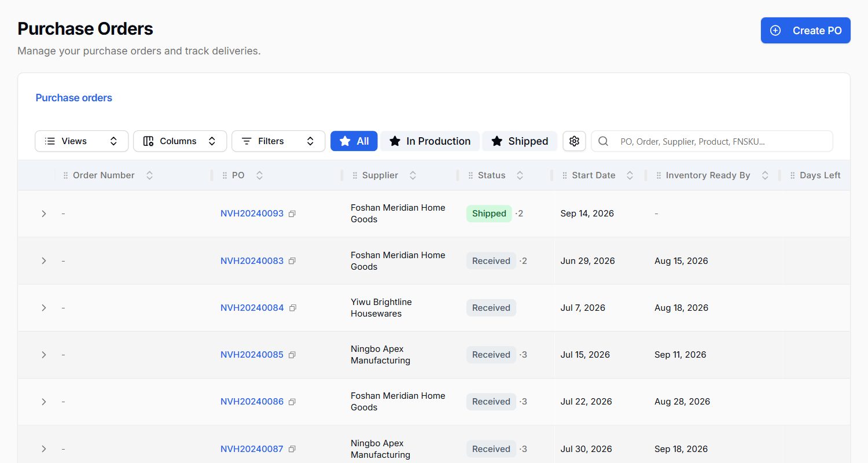Sort by Order Number arrows
868x463 pixels.
149,175
